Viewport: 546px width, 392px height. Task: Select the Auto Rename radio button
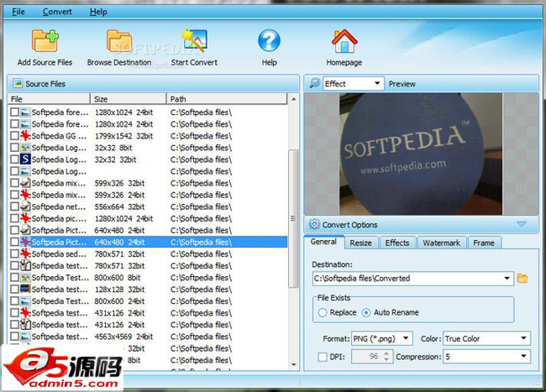click(x=366, y=312)
